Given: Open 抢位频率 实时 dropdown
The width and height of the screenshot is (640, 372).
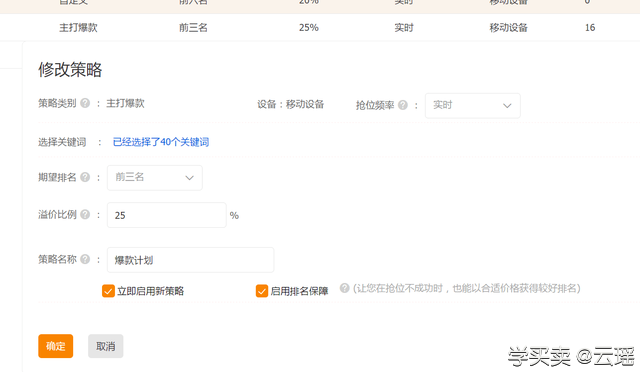Looking at the screenshot, I should pos(473,106).
